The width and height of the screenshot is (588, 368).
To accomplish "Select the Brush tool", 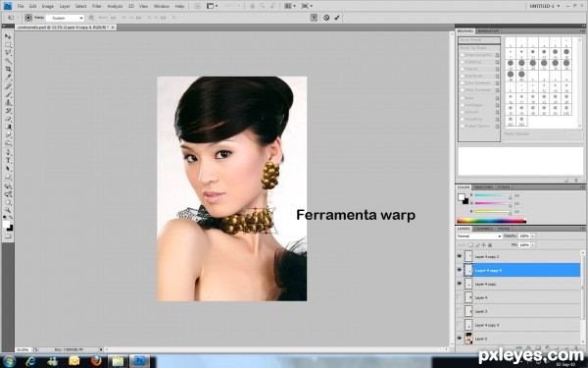I will 8,94.
